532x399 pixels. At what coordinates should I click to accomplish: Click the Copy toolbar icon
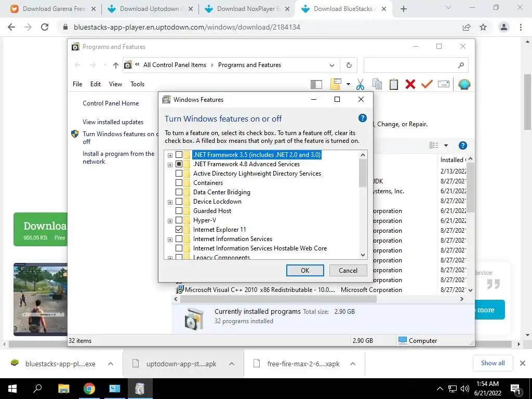tap(377, 84)
